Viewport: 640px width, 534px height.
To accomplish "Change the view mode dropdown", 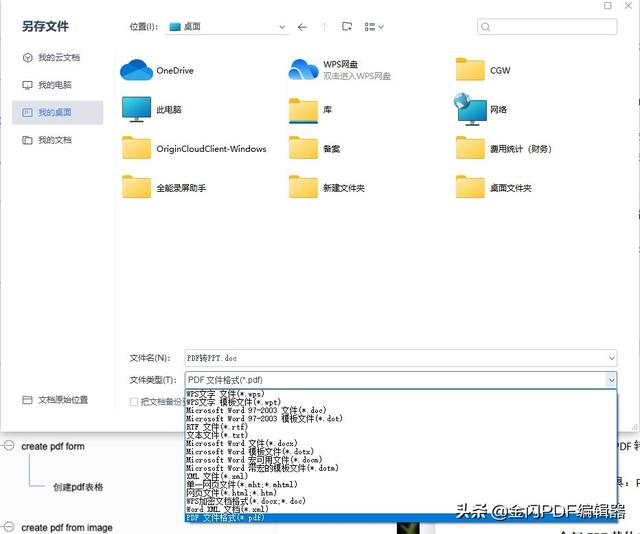I will point(374,27).
